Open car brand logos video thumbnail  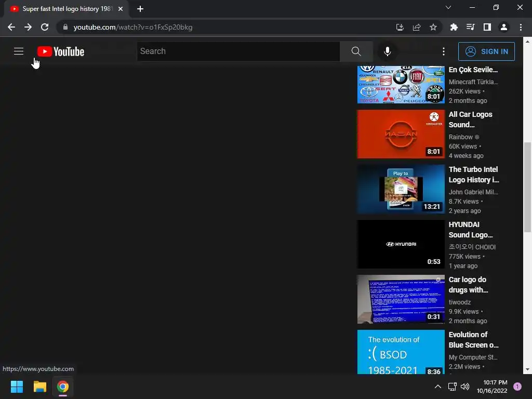click(401, 85)
